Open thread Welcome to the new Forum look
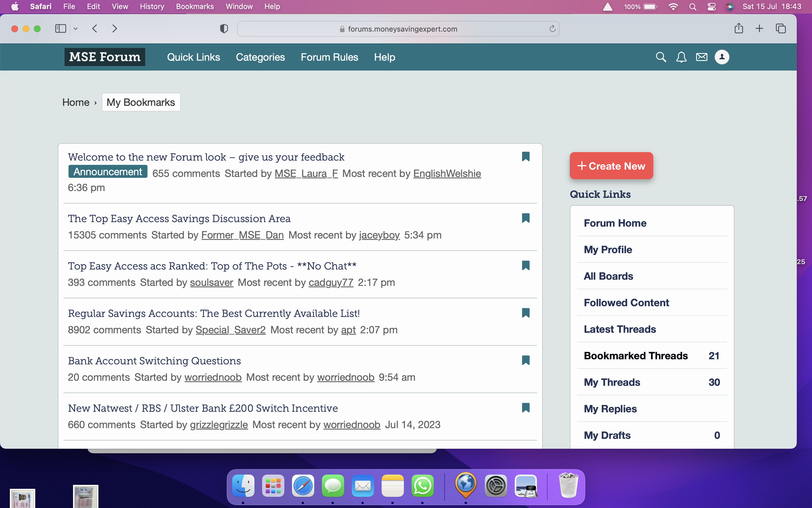This screenshot has width=812, height=508. pos(206,157)
